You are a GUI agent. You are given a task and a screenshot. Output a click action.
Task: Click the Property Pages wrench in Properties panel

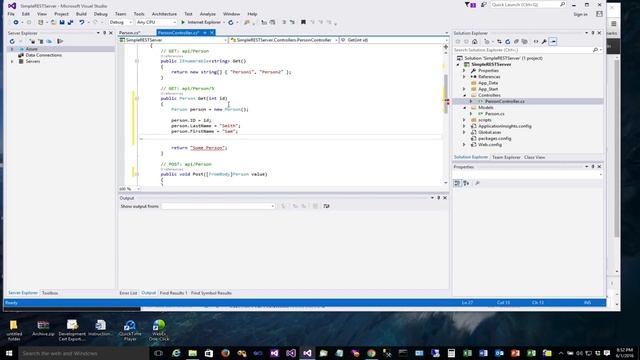[477, 183]
